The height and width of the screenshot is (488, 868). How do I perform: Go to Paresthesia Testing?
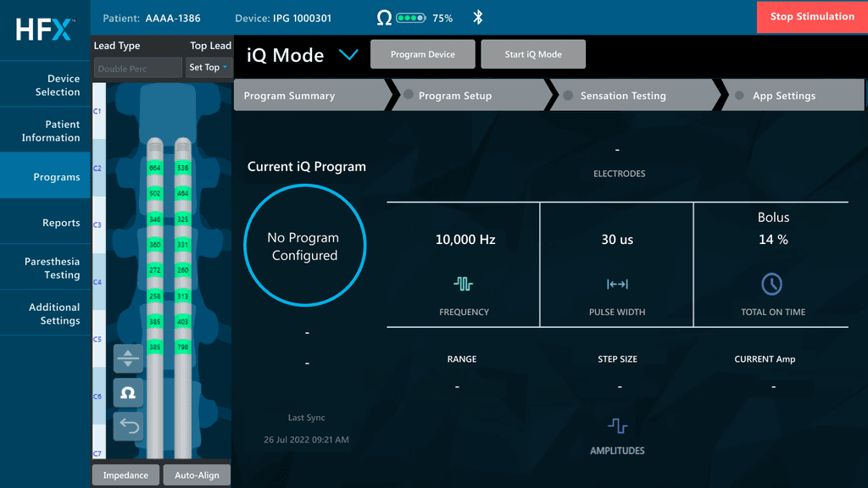46,268
